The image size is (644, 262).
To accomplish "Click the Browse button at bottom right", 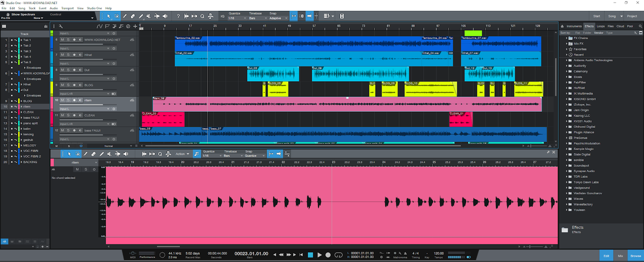I will (x=636, y=256).
